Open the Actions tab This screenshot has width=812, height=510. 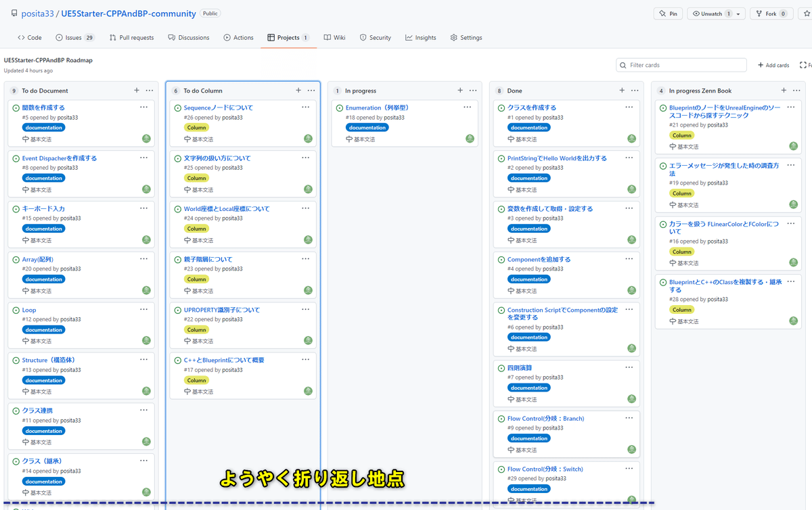(238, 38)
